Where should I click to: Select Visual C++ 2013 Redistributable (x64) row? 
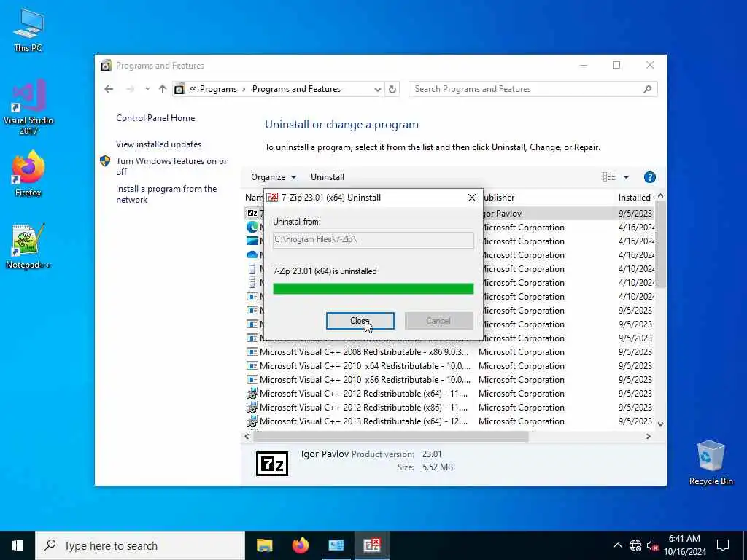[449, 421]
